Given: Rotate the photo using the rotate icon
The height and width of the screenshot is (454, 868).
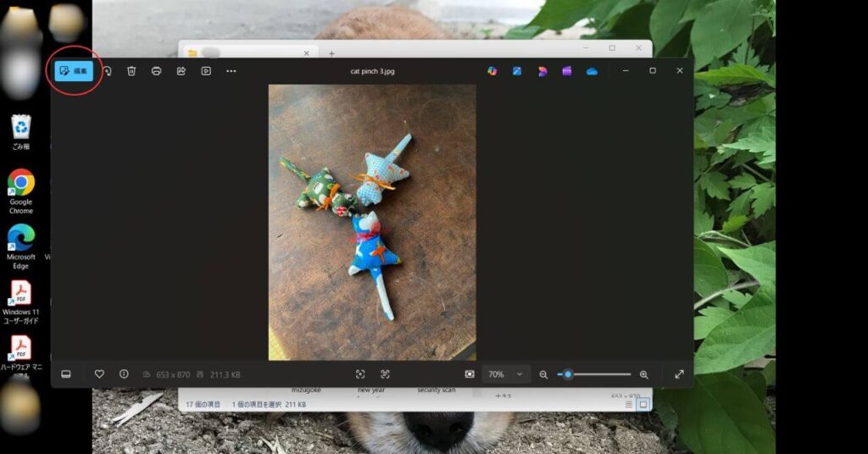Looking at the screenshot, I should (x=108, y=71).
